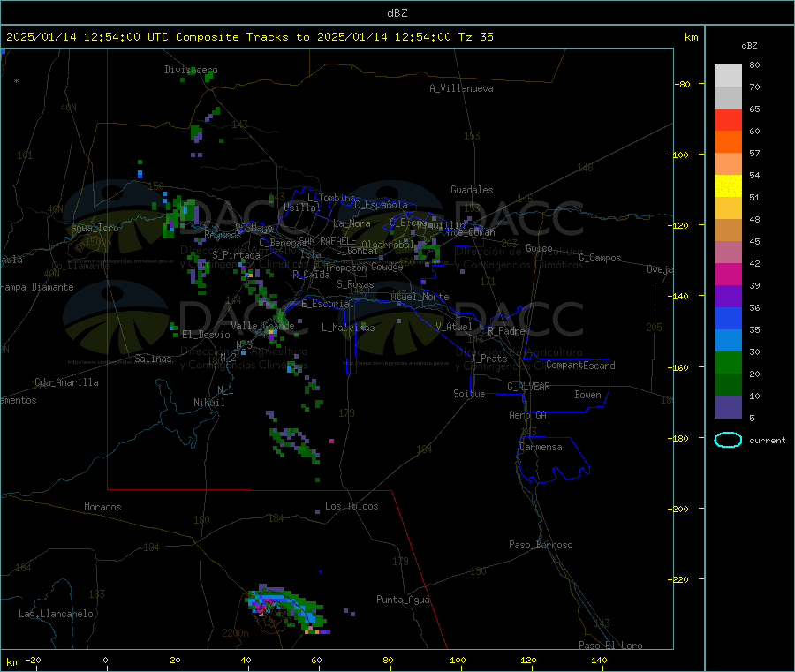This screenshot has height=672, width=795.
Task: Click the 'R_Padre' place label
Action: point(506,331)
